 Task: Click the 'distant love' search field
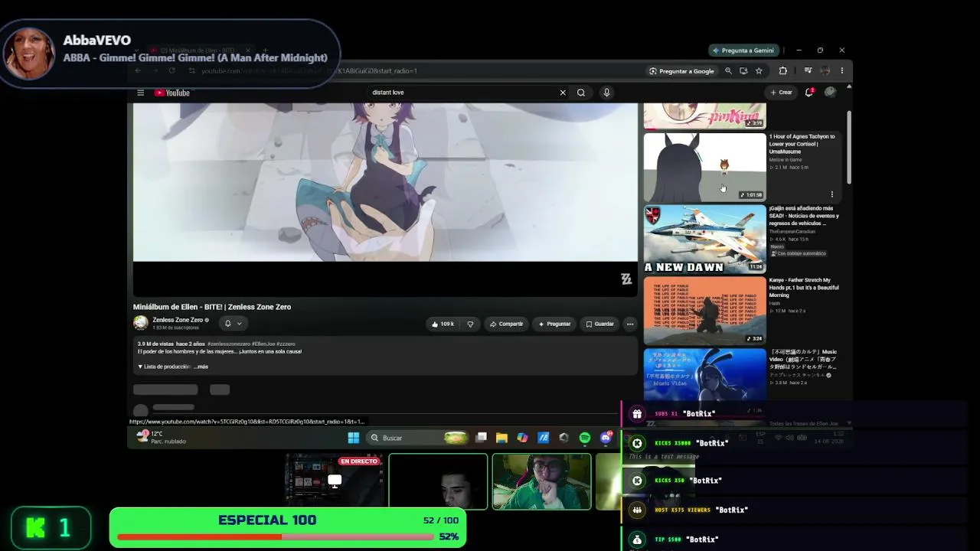[462, 93]
